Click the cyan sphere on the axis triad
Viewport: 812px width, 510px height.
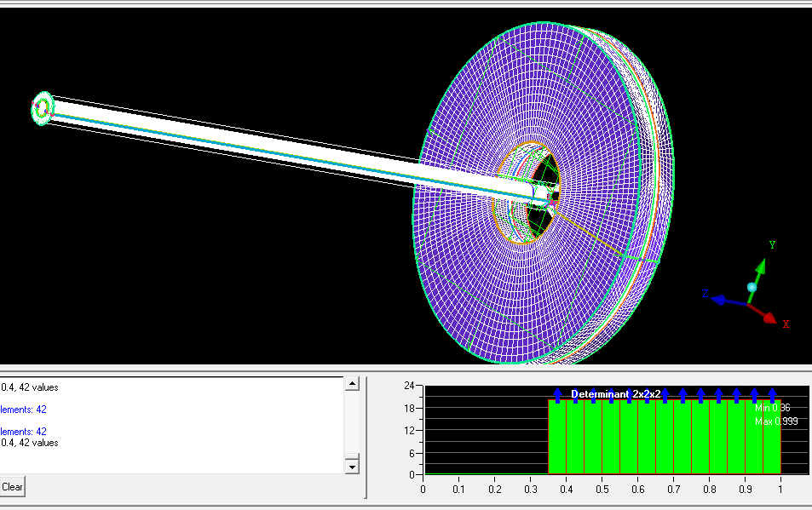point(752,288)
